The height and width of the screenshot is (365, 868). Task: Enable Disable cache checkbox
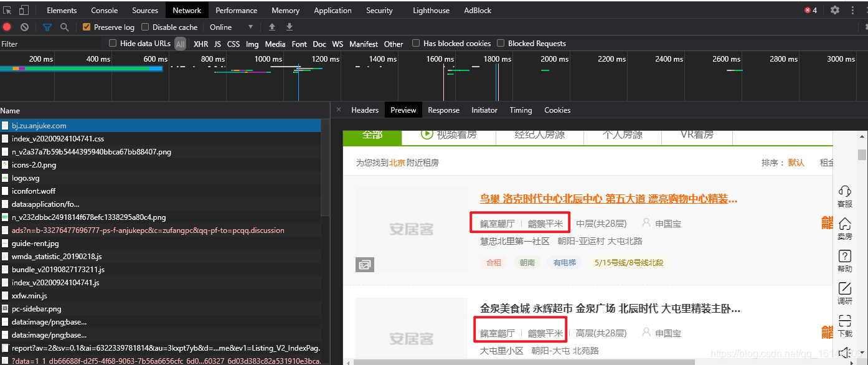pos(145,27)
